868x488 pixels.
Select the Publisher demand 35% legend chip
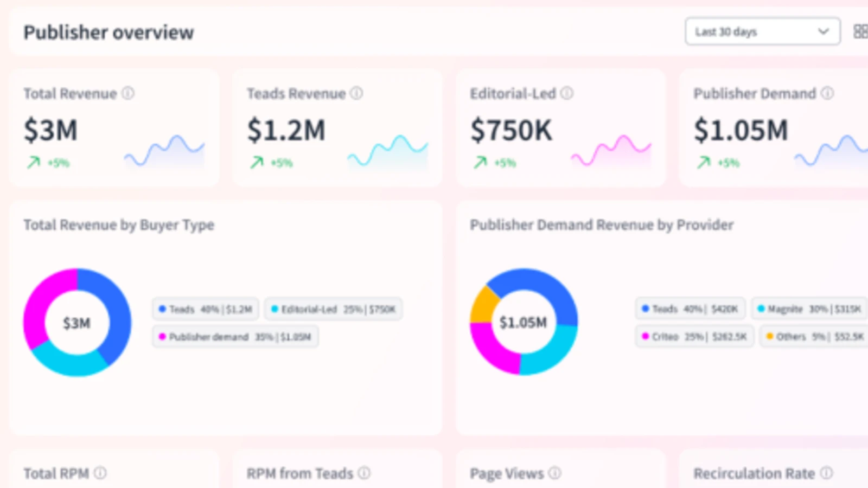point(235,337)
